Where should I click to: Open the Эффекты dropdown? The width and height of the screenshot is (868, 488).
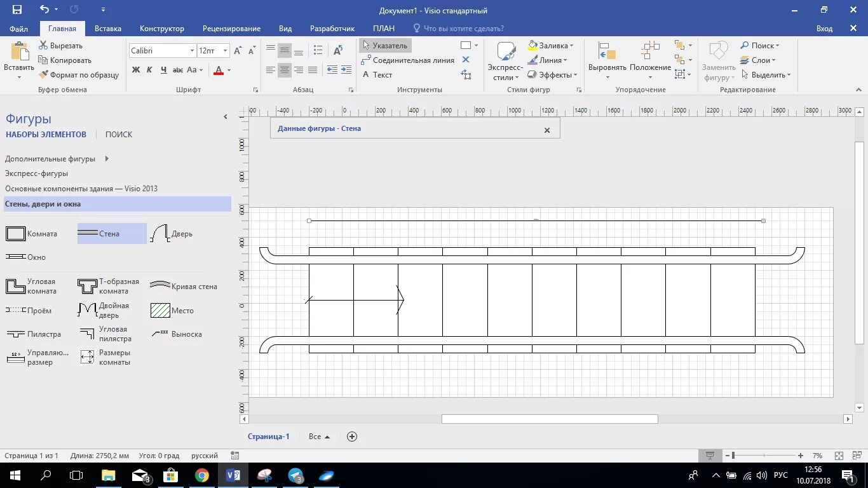[x=552, y=74]
